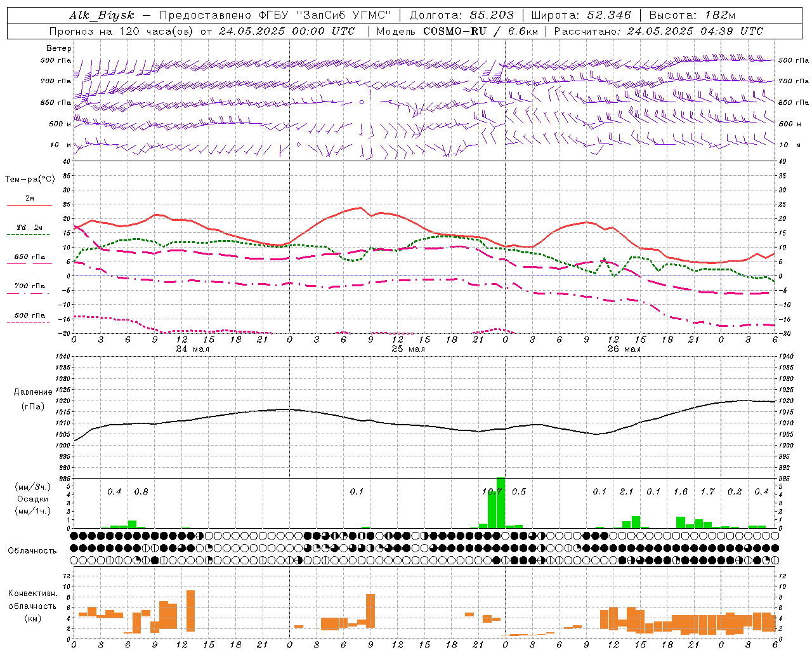812x650 pixels.
Task: Click the tallest green precipitation bar
Action: coord(501,503)
